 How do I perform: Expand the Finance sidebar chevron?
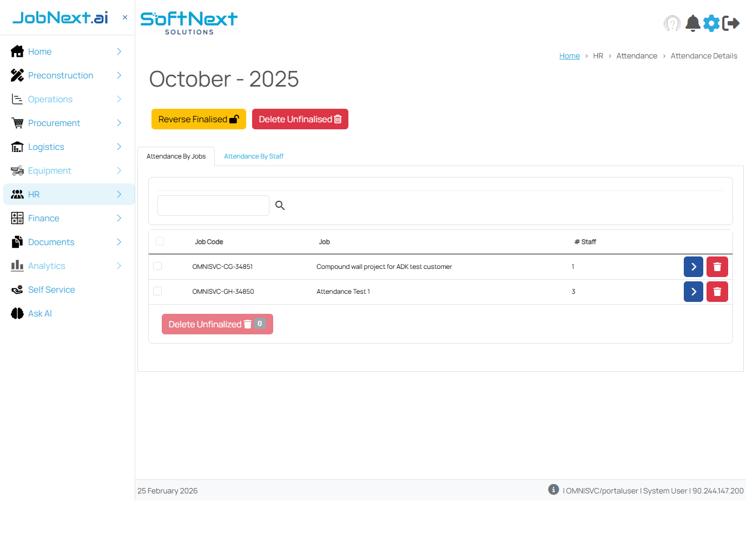coord(119,218)
